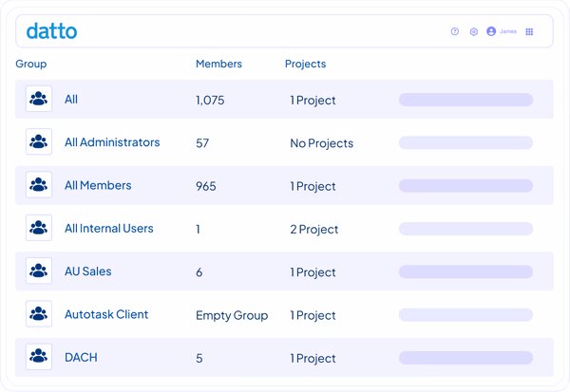Click the placeholder bar in Autotask Client row
The image size is (570, 392).
pyautogui.click(x=466, y=314)
